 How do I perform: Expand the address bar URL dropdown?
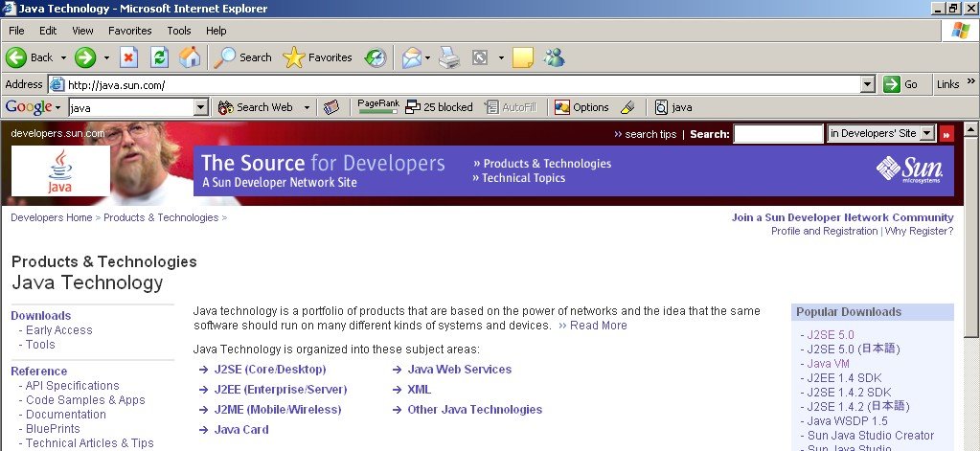[867, 84]
